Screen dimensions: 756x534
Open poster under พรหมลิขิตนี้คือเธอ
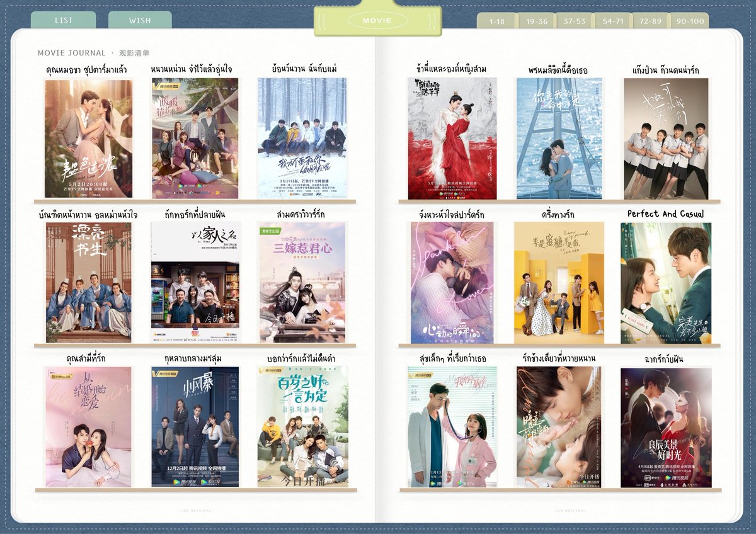(558, 139)
